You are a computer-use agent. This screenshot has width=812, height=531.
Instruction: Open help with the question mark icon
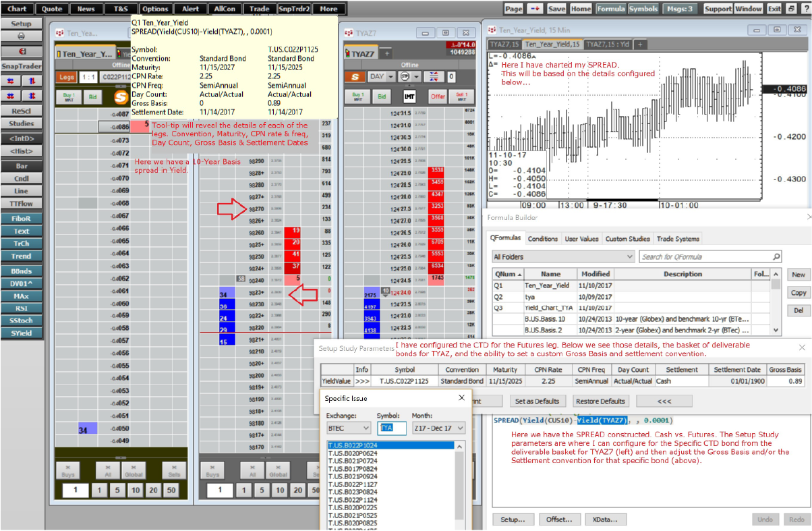(805, 9)
